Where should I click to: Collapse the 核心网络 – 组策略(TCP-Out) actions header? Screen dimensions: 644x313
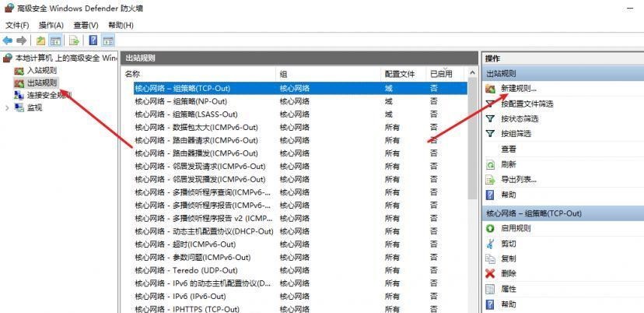click(x=562, y=213)
